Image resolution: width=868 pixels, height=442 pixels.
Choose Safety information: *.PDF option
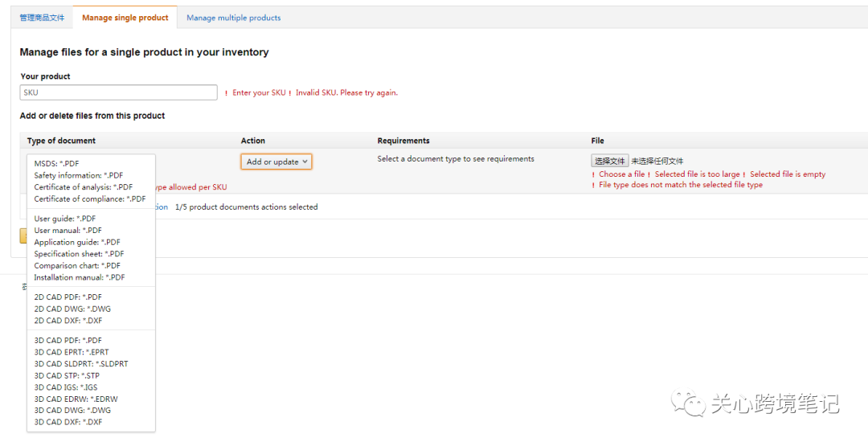79,175
